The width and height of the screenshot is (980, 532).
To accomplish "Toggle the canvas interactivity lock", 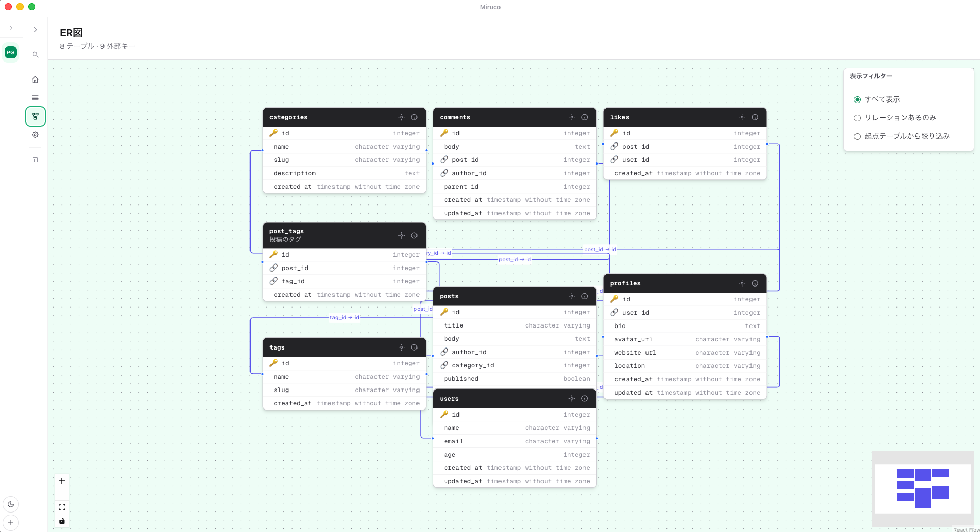I will pyautogui.click(x=62, y=521).
